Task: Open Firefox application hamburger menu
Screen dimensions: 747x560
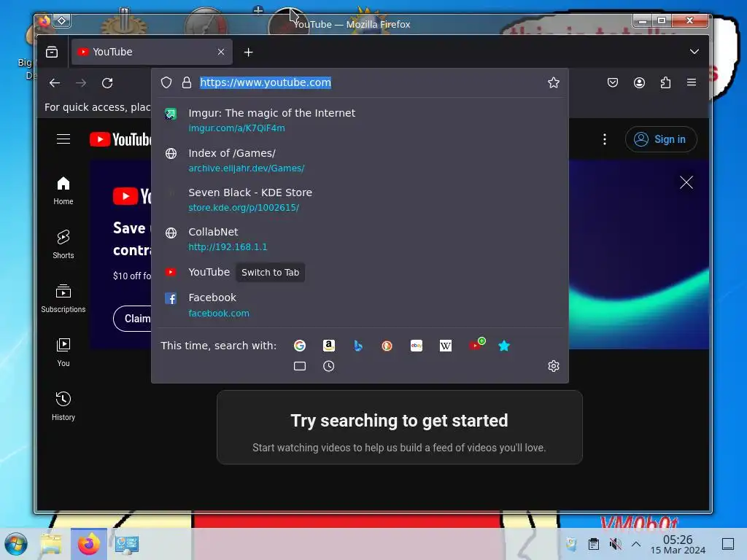Action: click(692, 82)
